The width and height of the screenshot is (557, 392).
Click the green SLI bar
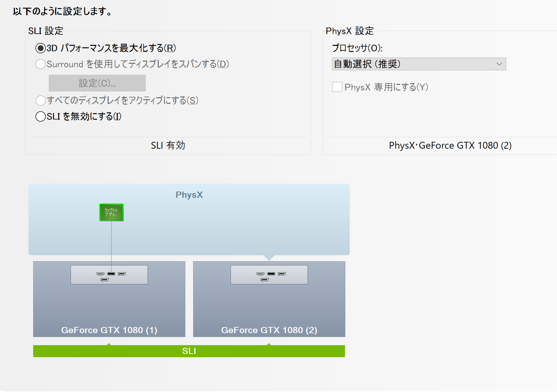tap(189, 351)
